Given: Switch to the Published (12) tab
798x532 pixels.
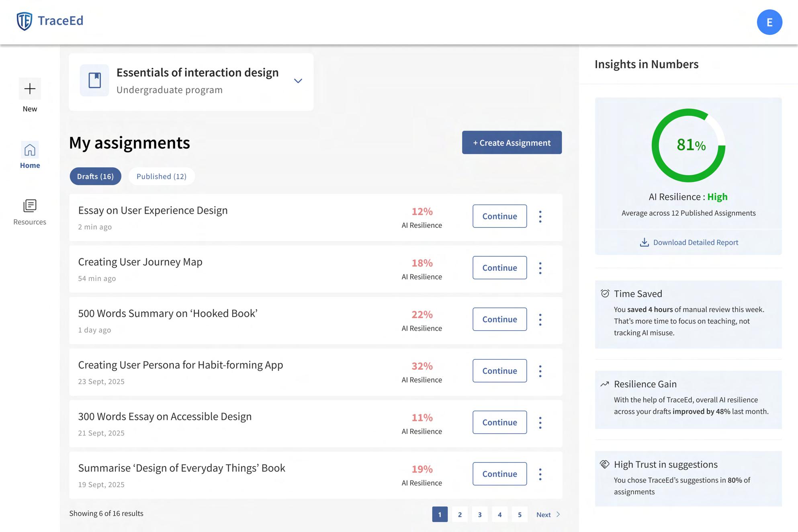Looking at the screenshot, I should [162, 176].
